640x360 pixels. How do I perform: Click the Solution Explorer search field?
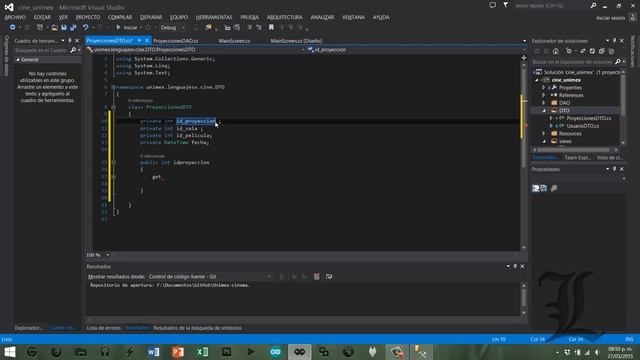coord(572,62)
